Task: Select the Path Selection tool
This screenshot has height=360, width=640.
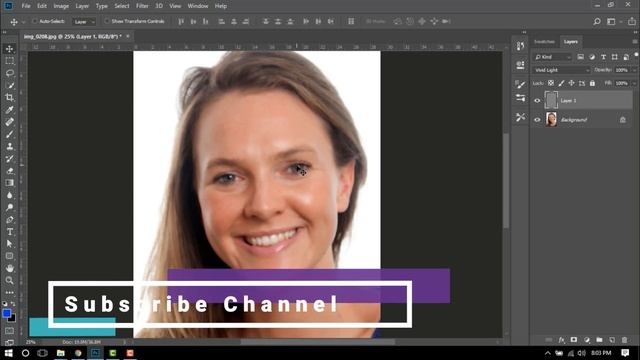Action: (9, 244)
